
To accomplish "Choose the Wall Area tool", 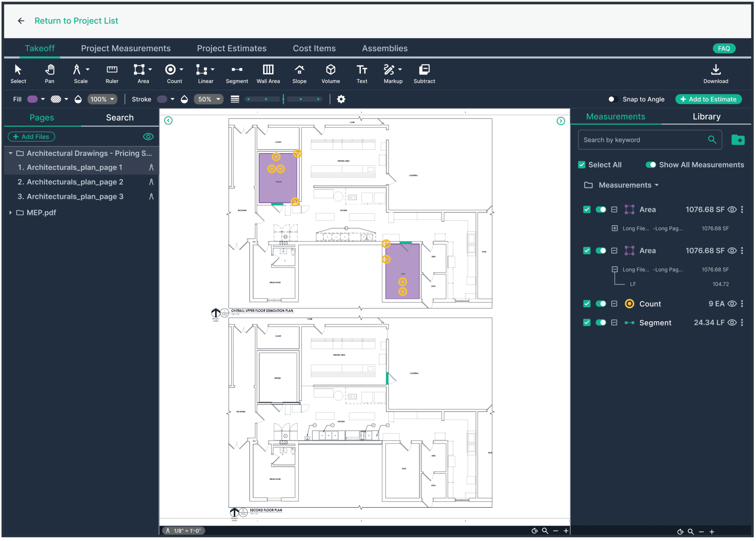I will point(268,73).
